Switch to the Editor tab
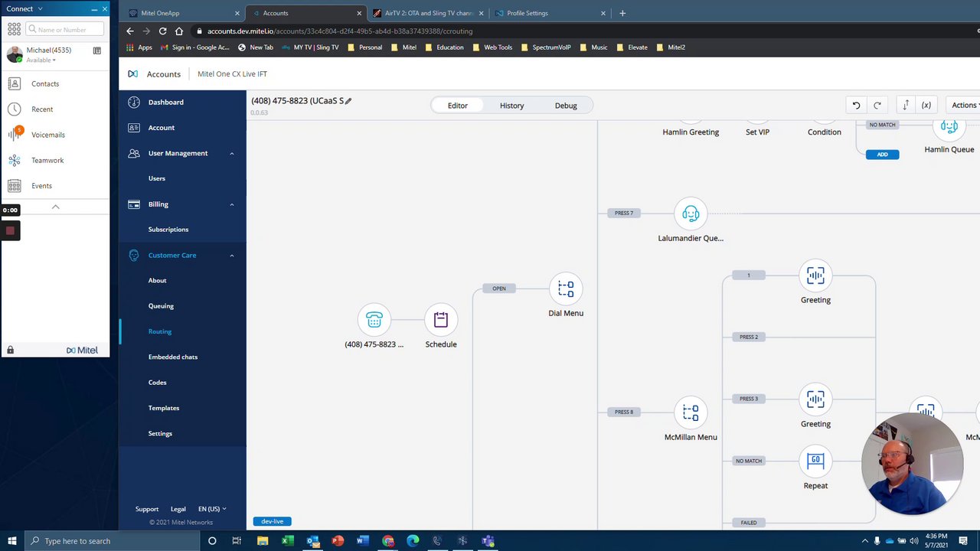The width and height of the screenshot is (980, 551). (x=457, y=106)
